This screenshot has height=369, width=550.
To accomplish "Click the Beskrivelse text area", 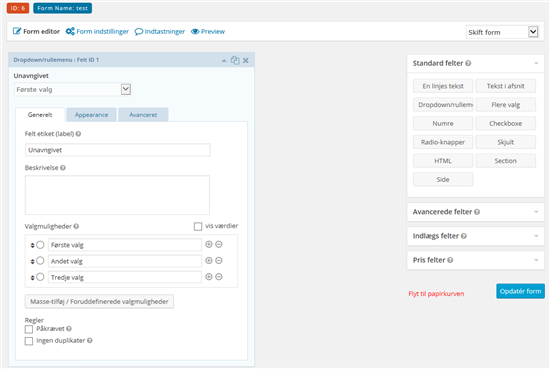I will 117,195.
